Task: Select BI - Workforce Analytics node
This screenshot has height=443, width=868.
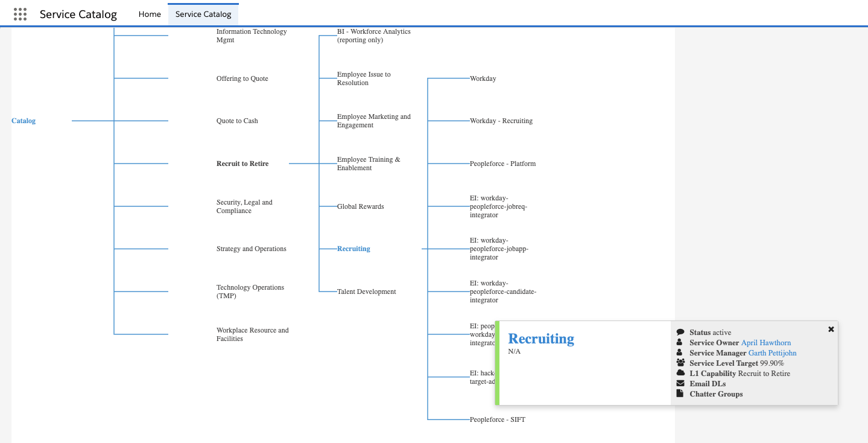Action: pyautogui.click(x=374, y=36)
